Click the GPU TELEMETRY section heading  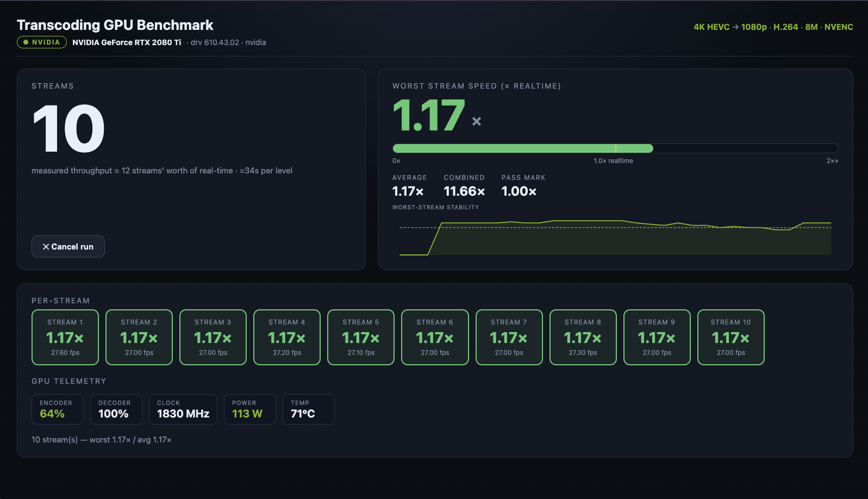[x=69, y=381]
